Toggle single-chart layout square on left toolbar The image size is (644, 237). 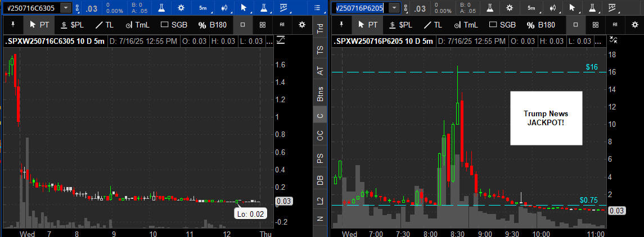(242, 25)
